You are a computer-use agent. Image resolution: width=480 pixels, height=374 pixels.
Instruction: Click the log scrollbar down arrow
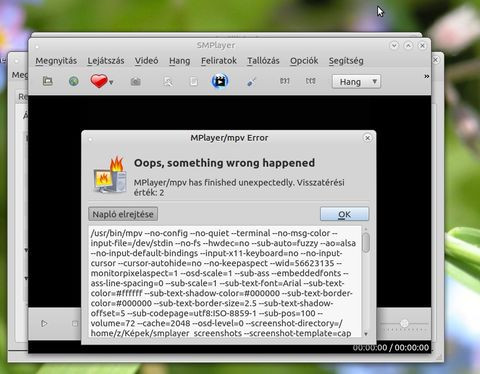[x=366, y=334]
